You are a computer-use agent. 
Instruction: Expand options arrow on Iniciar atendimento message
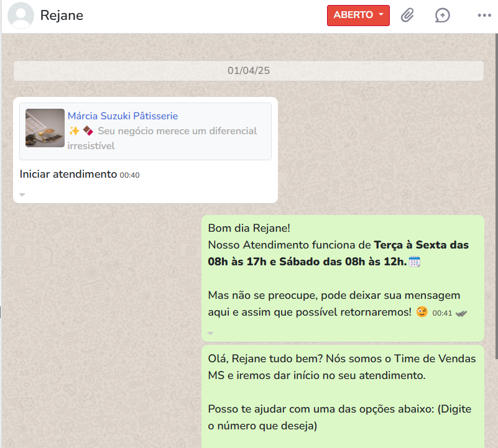22,194
